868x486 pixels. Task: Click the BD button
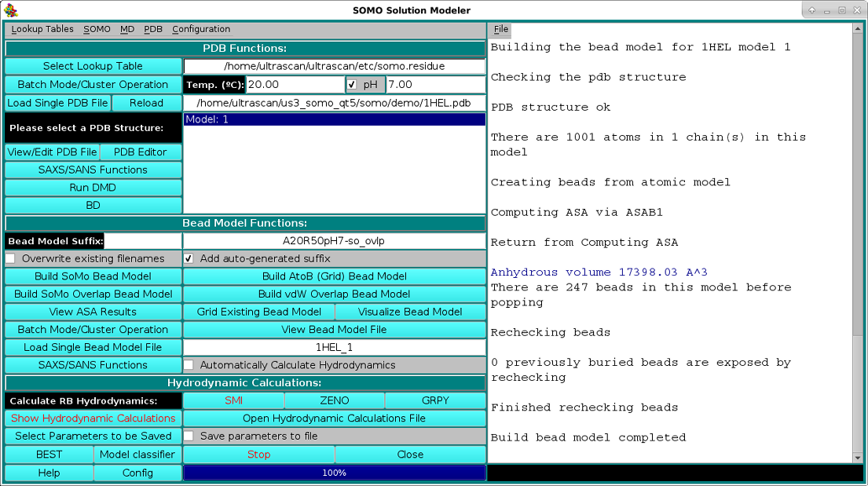point(93,206)
